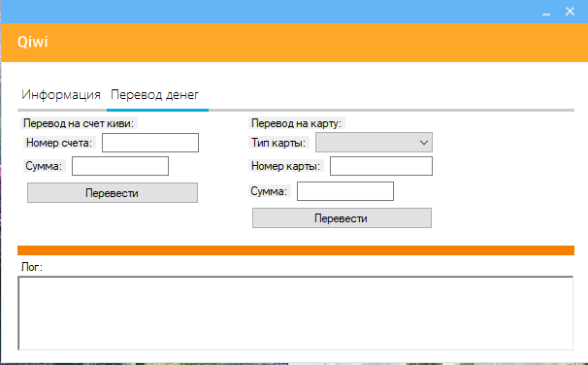Focus the Сумма field under card transfer
This screenshot has height=365, width=588.
tap(345, 191)
